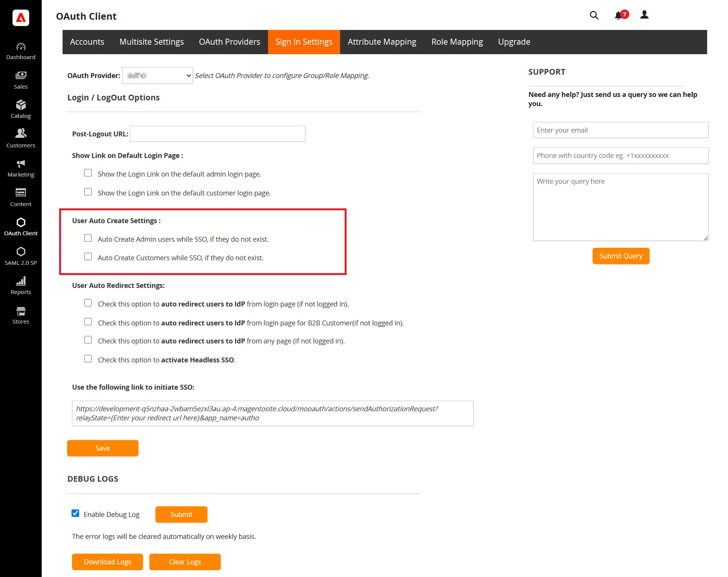The width and height of the screenshot is (728, 577).
Task: Click the DEBUG LOGS heading
Action: point(93,479)
